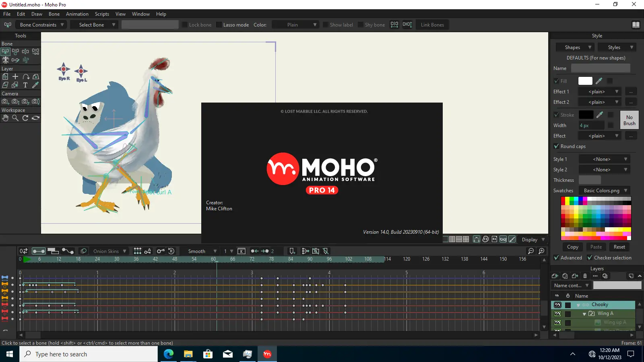Open File Explorer from the taskbar
This screenshot has height=362, width=644.
click(x=188, y=354)
